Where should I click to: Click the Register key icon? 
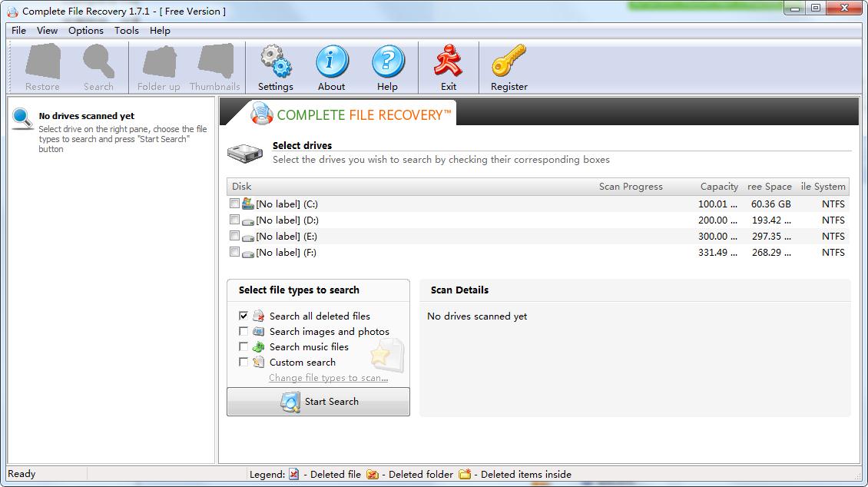point(509,61)
